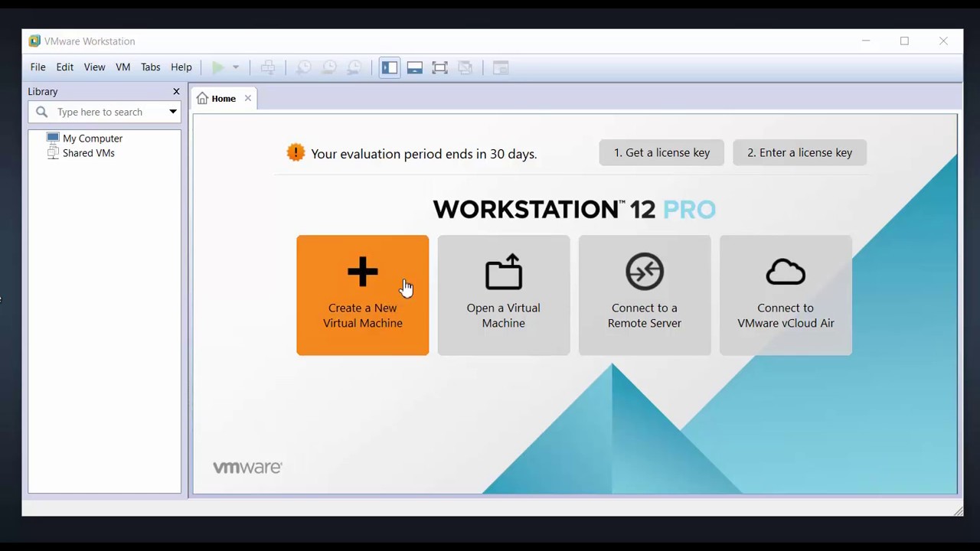Open the VM menu

coord(123,67)
